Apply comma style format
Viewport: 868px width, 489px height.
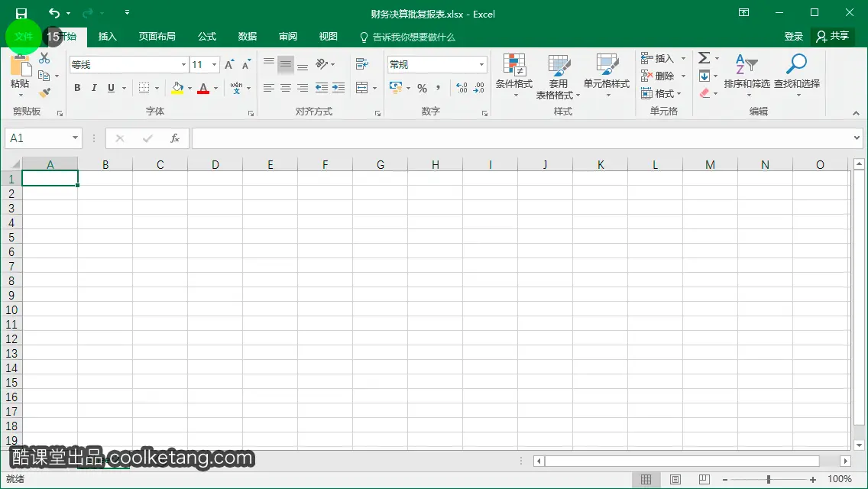pyautogui.click(x=439, y=88)
